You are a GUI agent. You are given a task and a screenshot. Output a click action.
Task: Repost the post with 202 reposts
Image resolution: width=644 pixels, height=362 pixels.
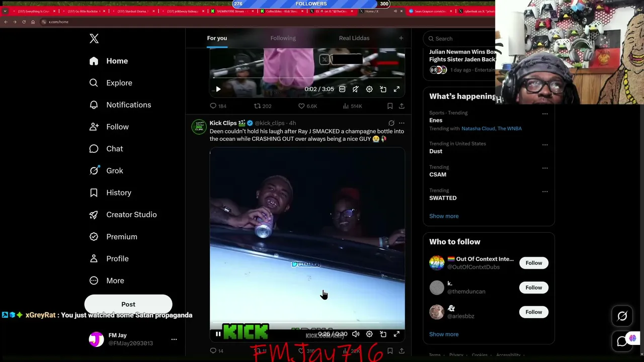coord(262,106)
